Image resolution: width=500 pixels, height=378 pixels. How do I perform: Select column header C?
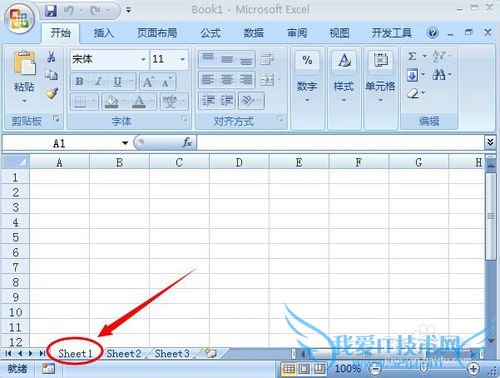(179, 162)
